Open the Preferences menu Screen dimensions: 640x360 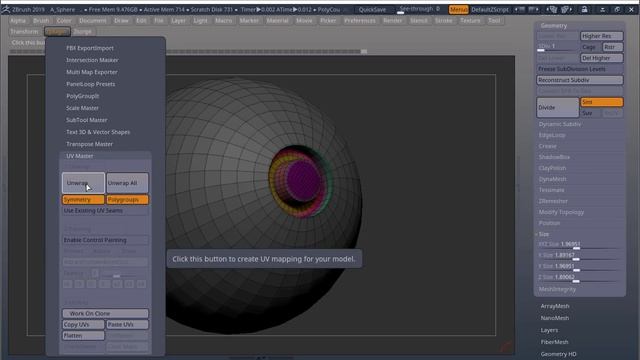pos(360,20)
